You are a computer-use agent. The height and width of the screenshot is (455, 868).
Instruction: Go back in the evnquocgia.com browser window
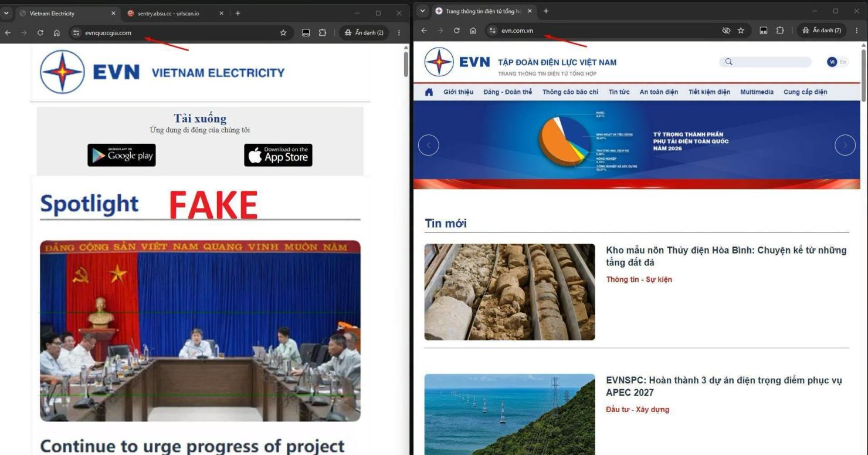point(8,33)
